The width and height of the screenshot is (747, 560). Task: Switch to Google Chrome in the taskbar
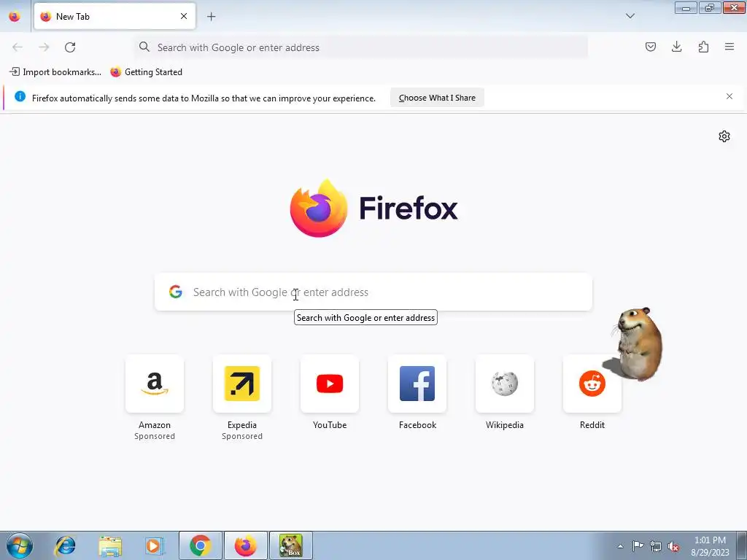[201, 545]
